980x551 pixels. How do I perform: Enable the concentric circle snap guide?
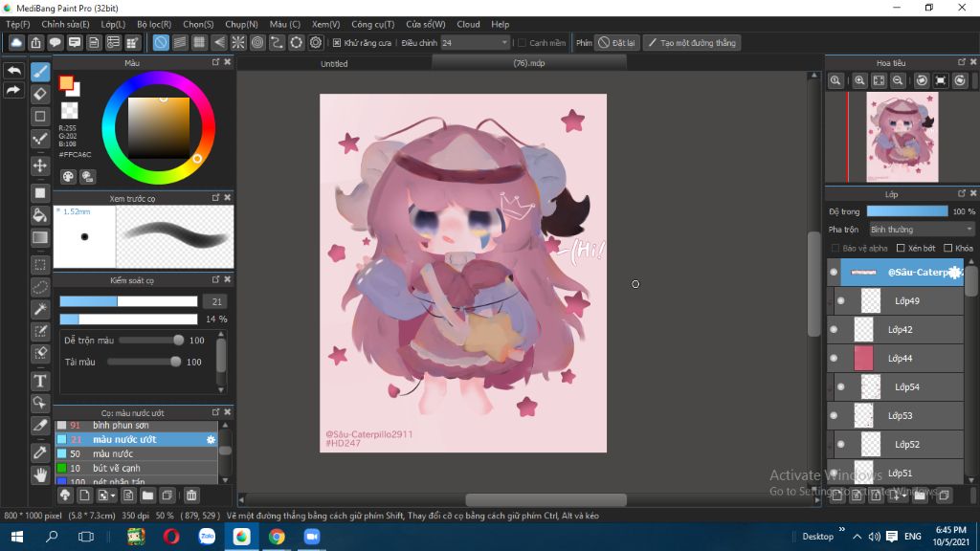click(257, 42)
